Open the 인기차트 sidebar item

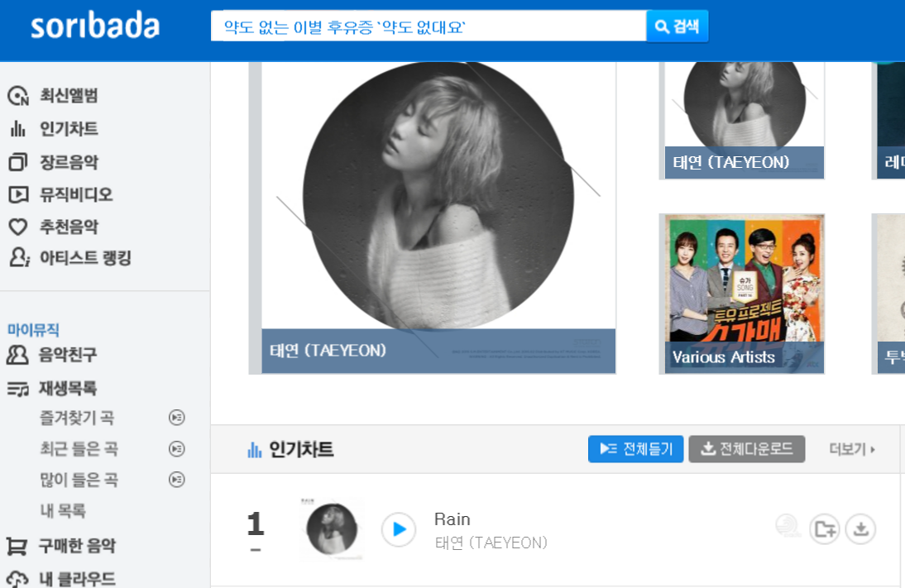53,129
